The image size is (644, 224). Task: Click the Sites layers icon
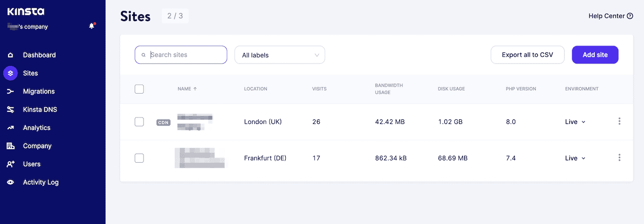[x=11, y=73]
